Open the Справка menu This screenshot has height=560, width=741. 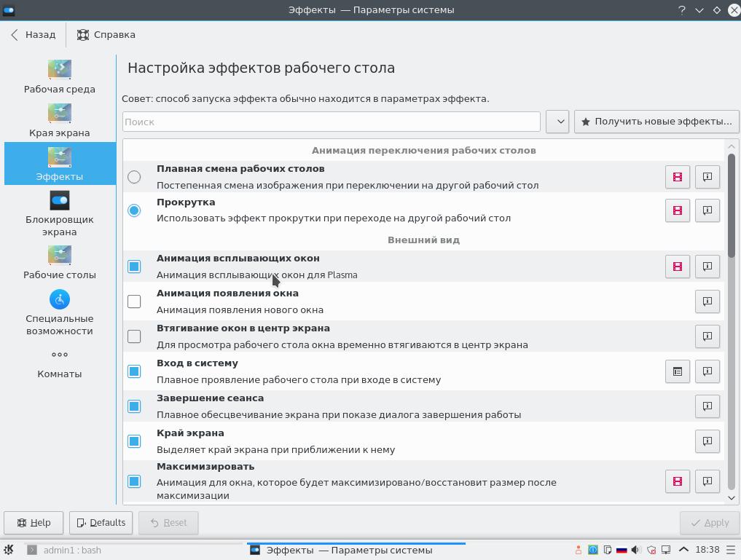[106, 34]
